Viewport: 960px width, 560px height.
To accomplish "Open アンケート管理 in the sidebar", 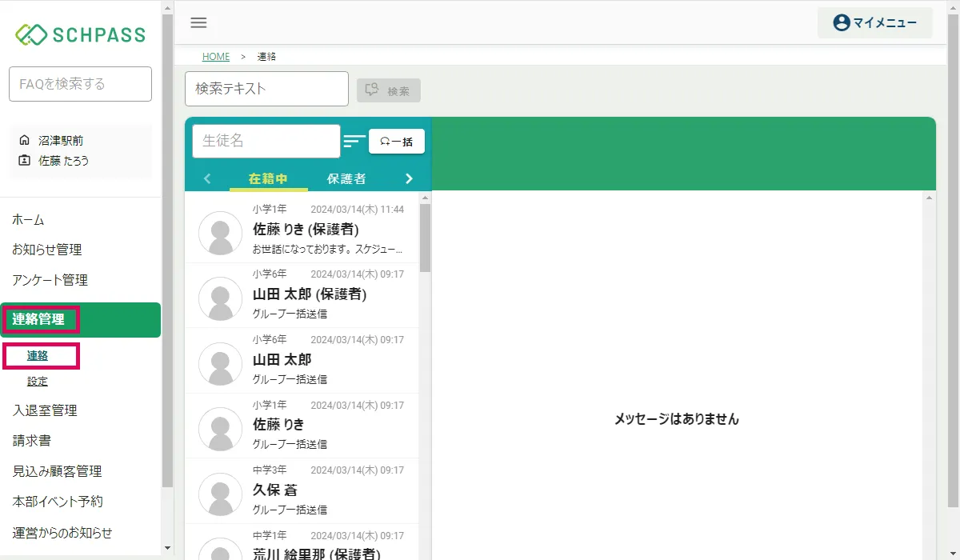I will pos(50,280).
